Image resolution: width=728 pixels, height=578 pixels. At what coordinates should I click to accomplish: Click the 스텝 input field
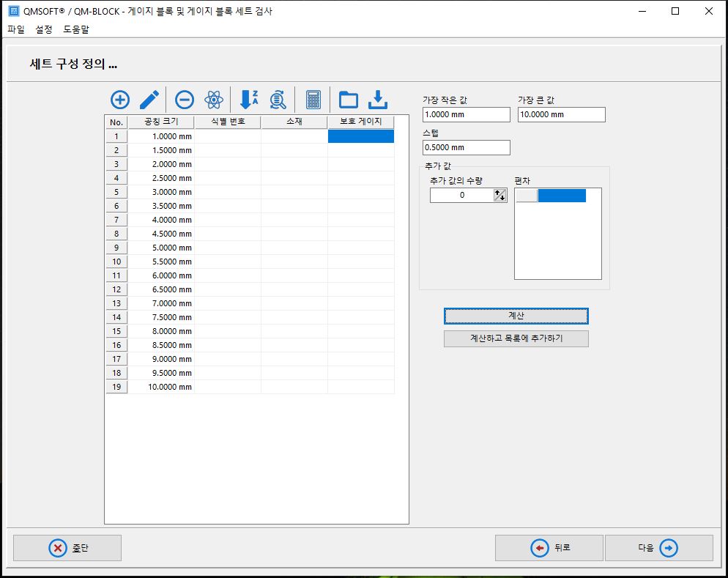(466, 148)
